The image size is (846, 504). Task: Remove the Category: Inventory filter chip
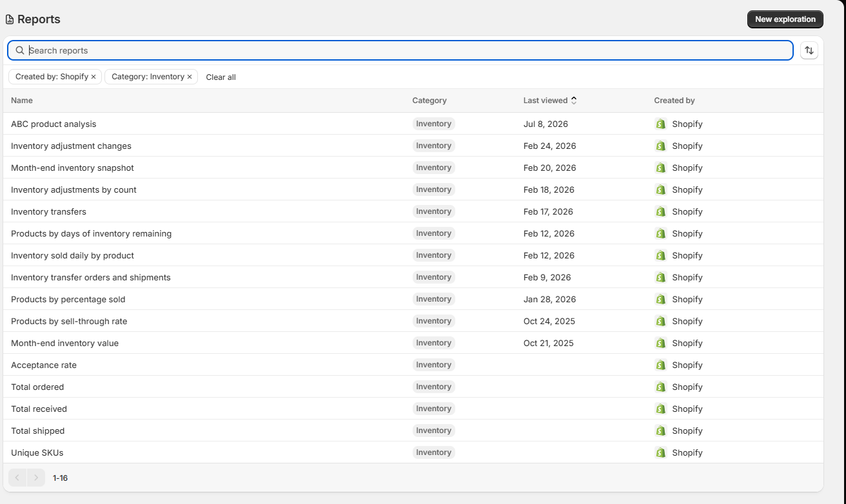point(190,77)
